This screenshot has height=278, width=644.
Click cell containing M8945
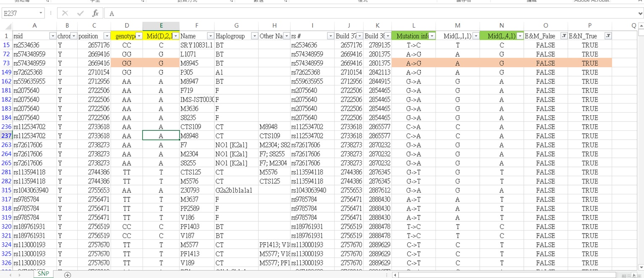[x=197, y=63]
